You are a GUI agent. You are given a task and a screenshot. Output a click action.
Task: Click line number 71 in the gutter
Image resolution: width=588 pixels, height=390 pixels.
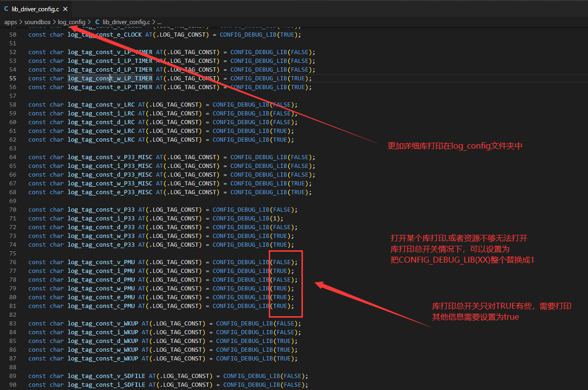pyautogui.click(x=13, y=219)
